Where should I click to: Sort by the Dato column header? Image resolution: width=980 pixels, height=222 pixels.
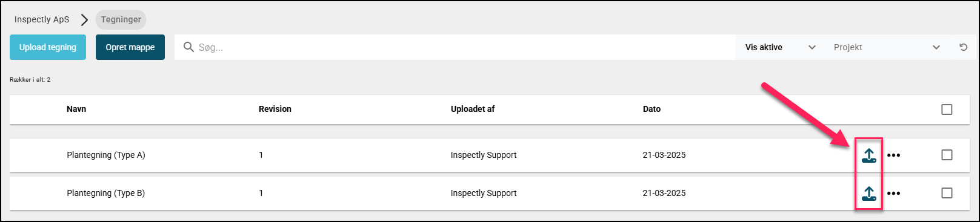tap(652, 109)
